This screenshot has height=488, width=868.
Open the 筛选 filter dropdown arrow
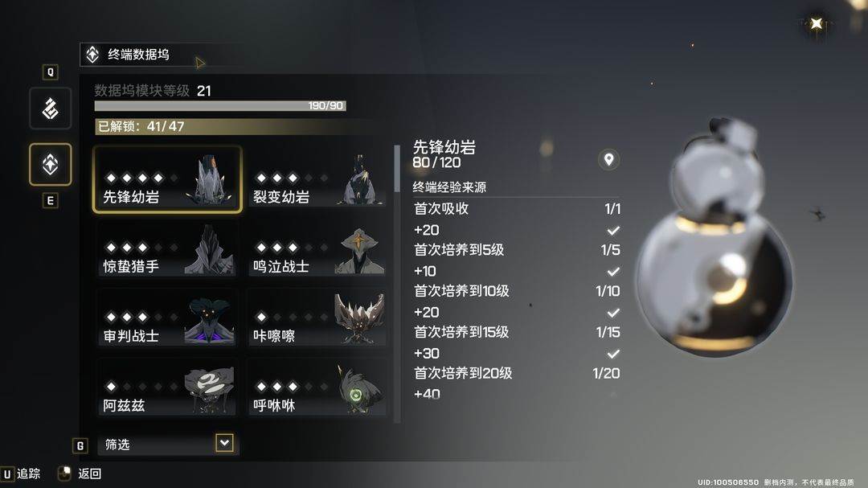(x=224, y=443)
